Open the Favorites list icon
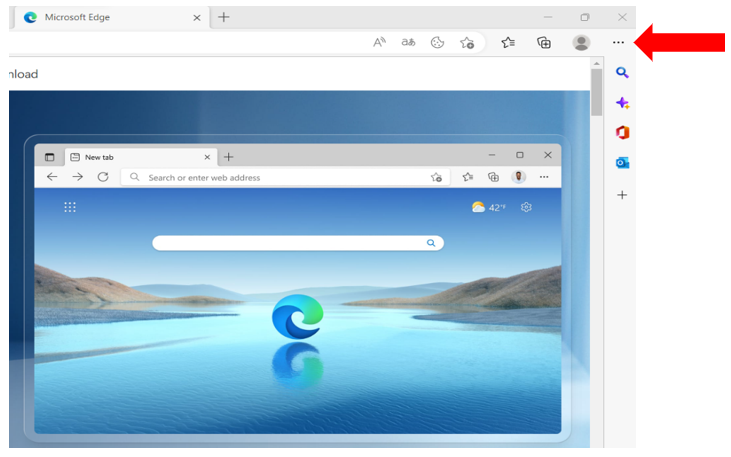Screen dimensions: 731x457 click(x=508, y=42)
